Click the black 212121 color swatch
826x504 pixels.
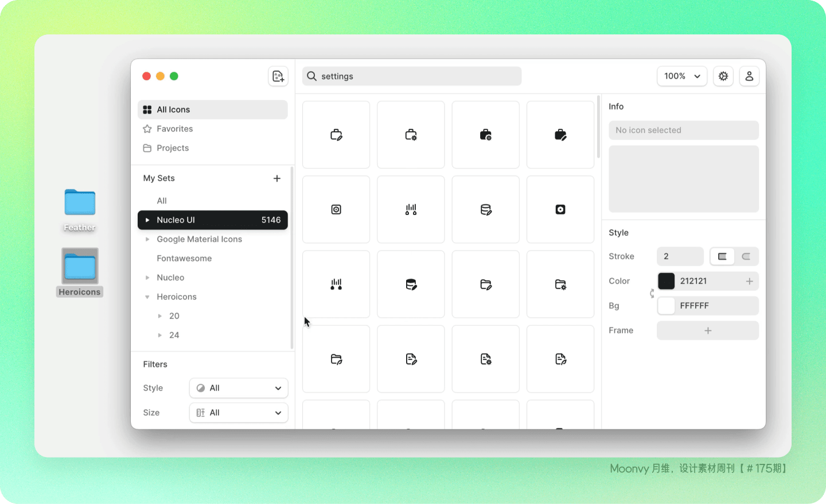666,281
